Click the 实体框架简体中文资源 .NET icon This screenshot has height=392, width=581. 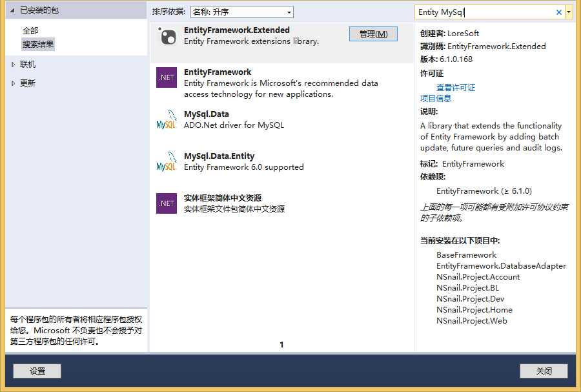tap(167, 203)
